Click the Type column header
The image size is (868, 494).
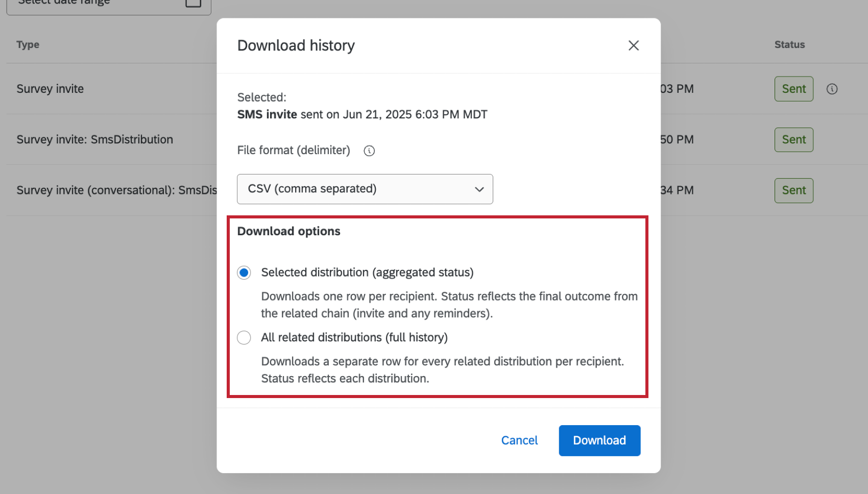click(x=28, y=44)
